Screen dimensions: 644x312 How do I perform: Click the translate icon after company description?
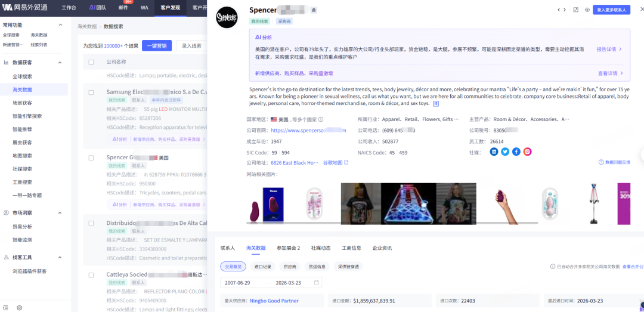(x=435, y=104)
